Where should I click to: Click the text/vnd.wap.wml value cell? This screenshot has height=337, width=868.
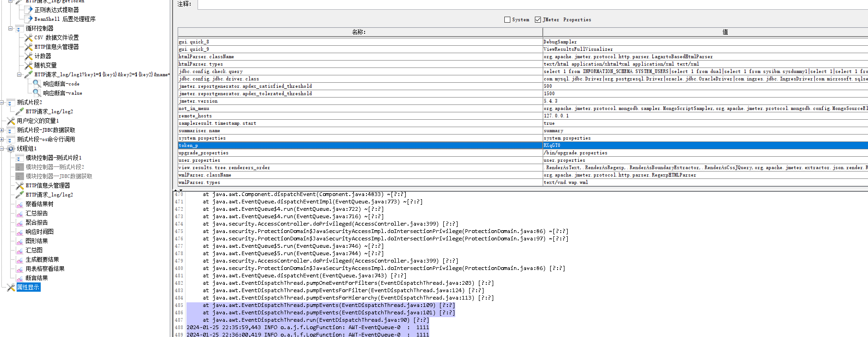[706, 182]
